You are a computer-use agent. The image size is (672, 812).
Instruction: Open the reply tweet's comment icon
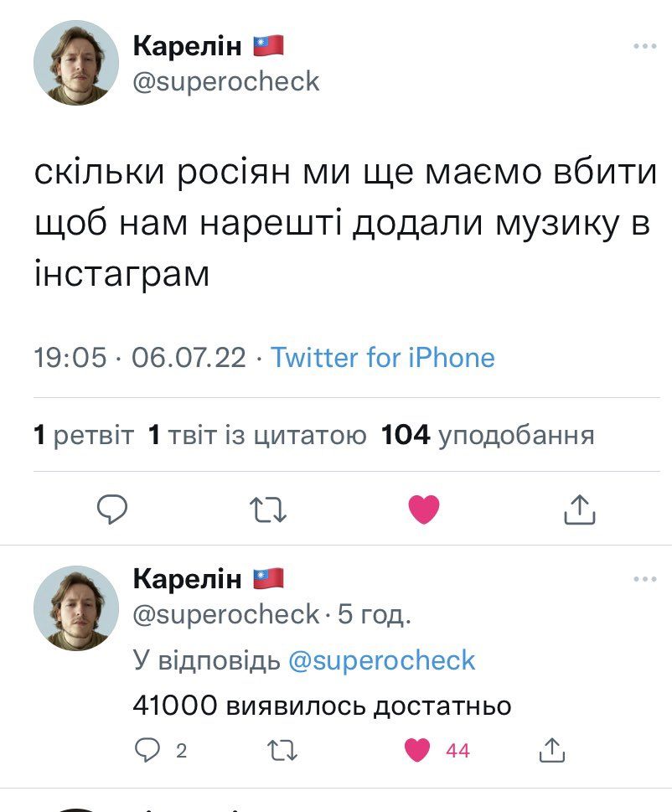point(147,750)
